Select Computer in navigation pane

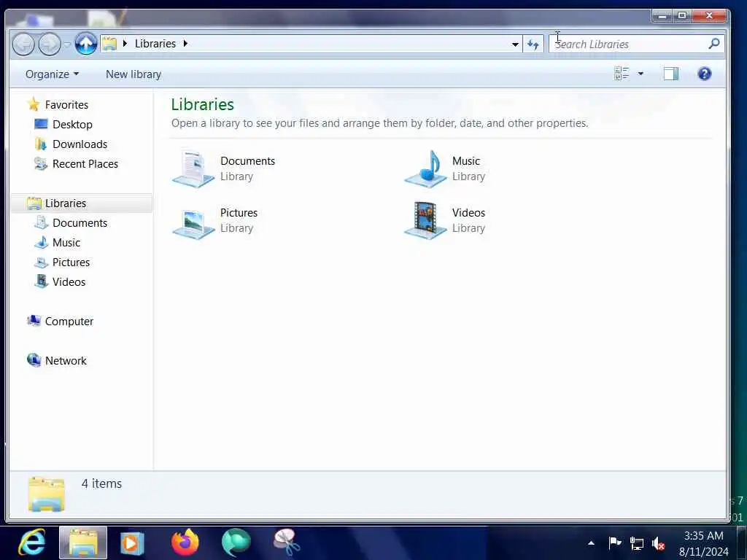69,322
